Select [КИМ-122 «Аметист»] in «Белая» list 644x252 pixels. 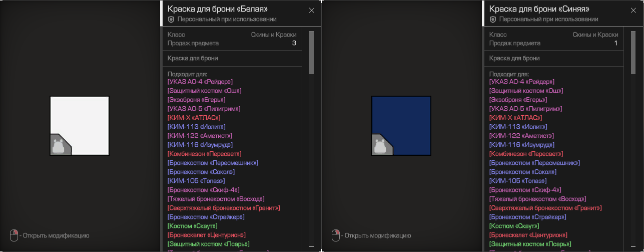pos(200,136)
